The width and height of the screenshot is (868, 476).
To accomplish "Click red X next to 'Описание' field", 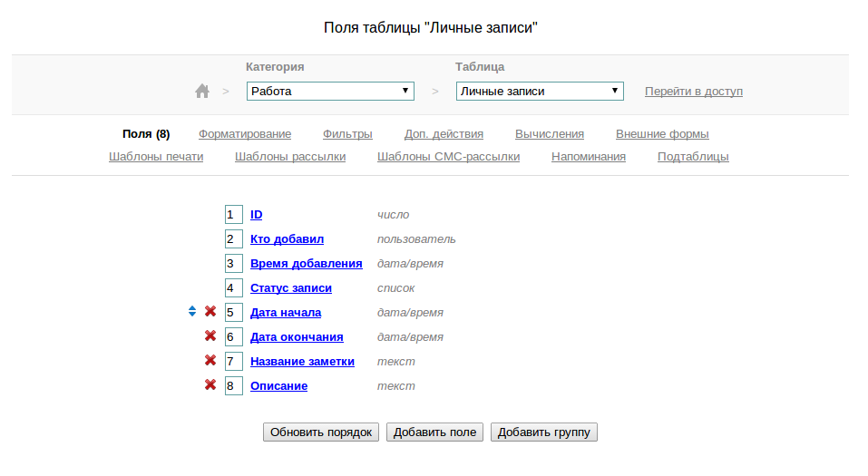I will (x=210, y=385).
